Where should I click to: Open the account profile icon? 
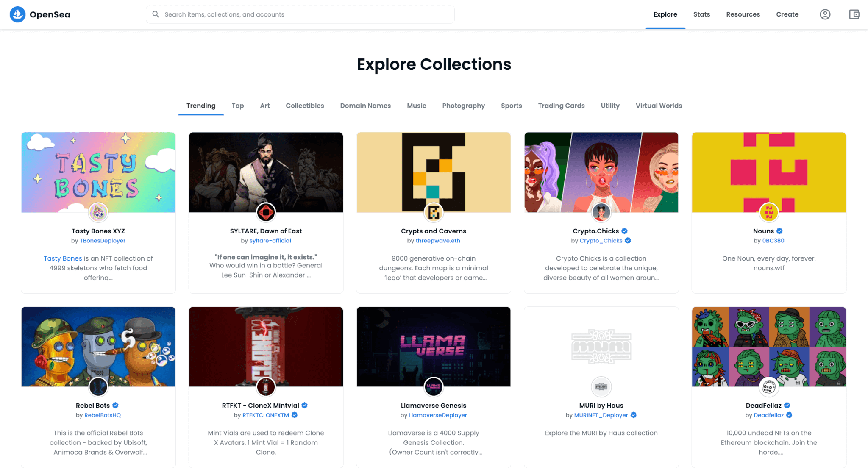point(825,14)
